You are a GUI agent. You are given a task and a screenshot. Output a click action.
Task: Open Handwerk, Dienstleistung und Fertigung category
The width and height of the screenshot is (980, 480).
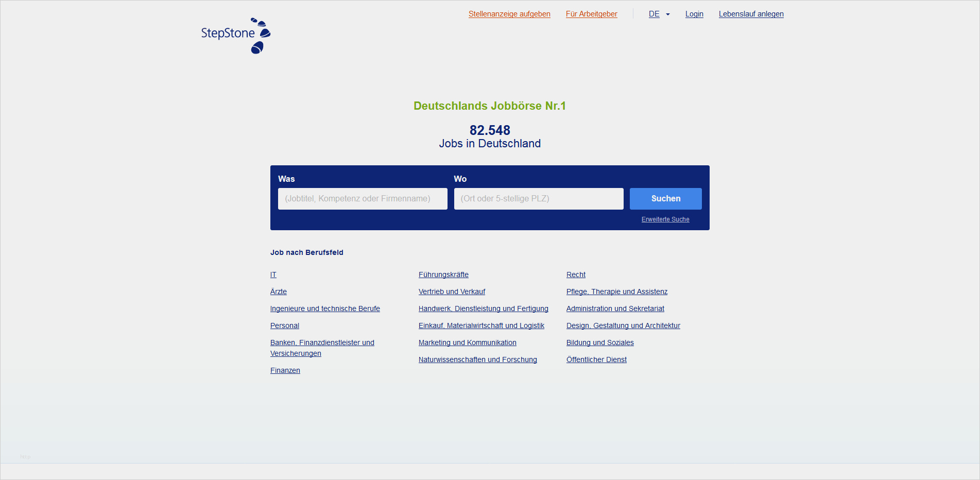(x=484, y=308)
